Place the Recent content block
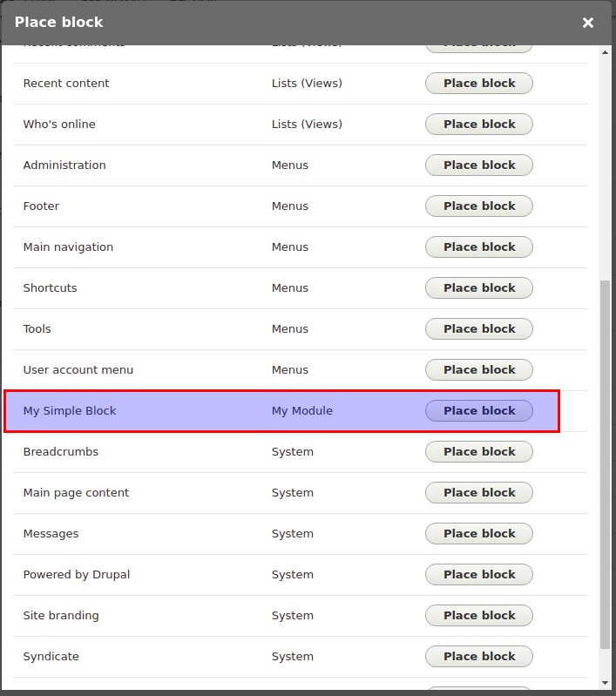Screen dimensions: 616x696 (478, 84)
